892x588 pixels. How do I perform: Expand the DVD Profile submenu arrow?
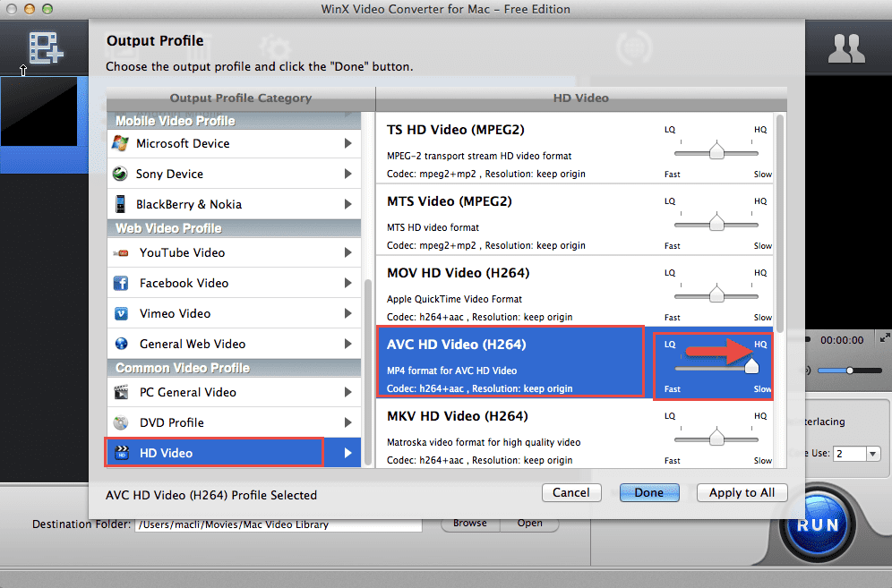coord(348,422)
